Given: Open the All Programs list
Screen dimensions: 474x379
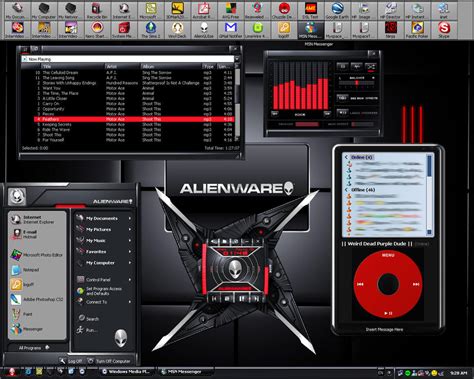Looking at the screenshot, I should (34, 348).
